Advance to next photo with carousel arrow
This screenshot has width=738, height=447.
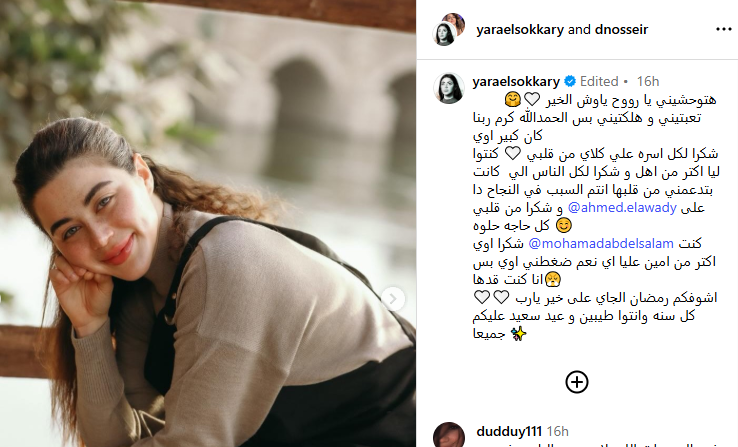click(x=393, y=299)
